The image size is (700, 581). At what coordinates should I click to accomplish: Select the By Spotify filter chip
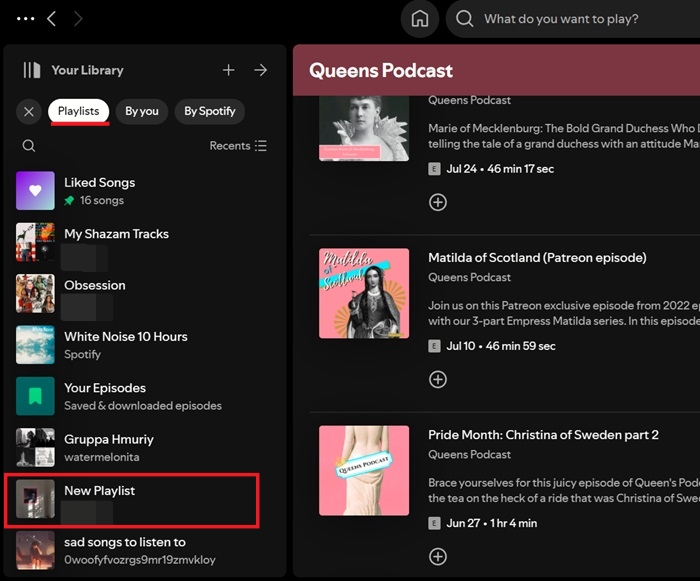coord(210,111)
